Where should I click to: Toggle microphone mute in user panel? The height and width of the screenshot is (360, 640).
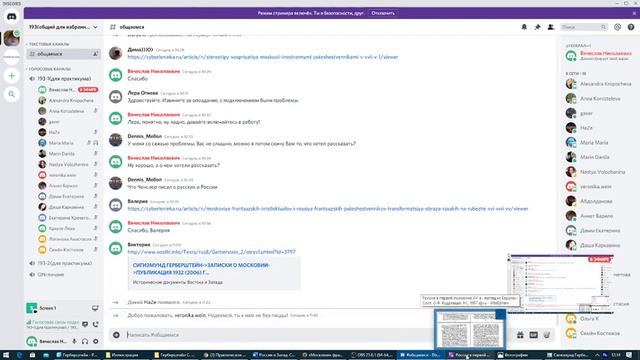coord(74,341)
